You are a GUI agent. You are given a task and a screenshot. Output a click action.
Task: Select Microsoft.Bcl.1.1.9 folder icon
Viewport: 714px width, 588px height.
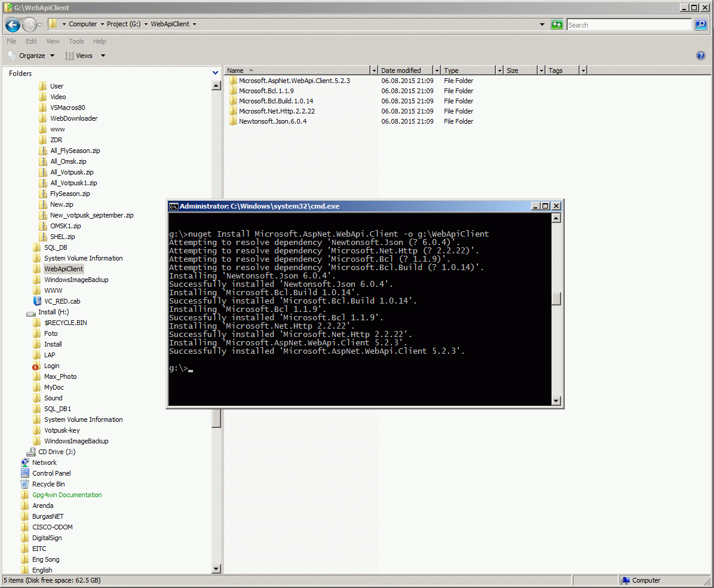pyautogui.click(x=233, y=91)
